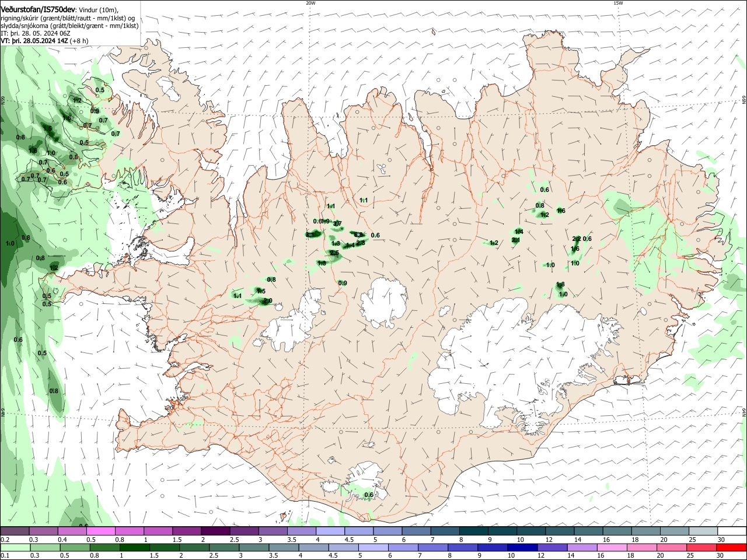Image resolution: width=747 pixels, height=560 pixels.
Task: Select the white swatch ending the upper scale
Action: pyautogui.click(x=732, y=531)
